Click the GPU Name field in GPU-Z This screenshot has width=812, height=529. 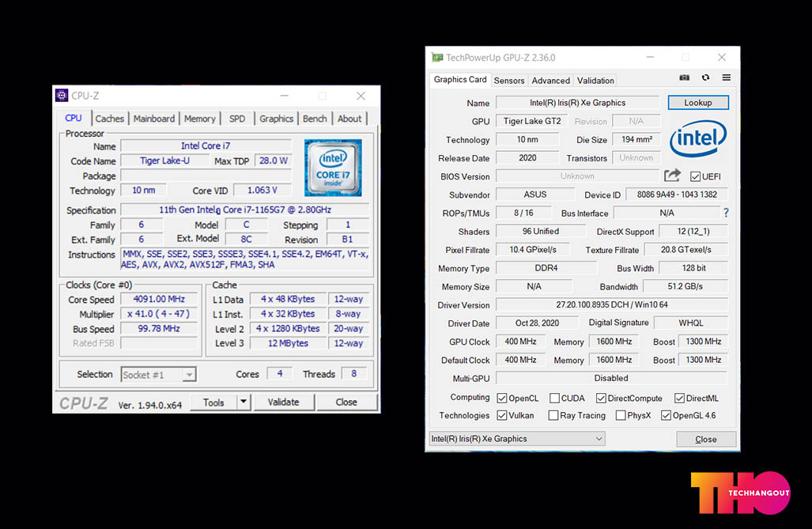coord(577,103)
